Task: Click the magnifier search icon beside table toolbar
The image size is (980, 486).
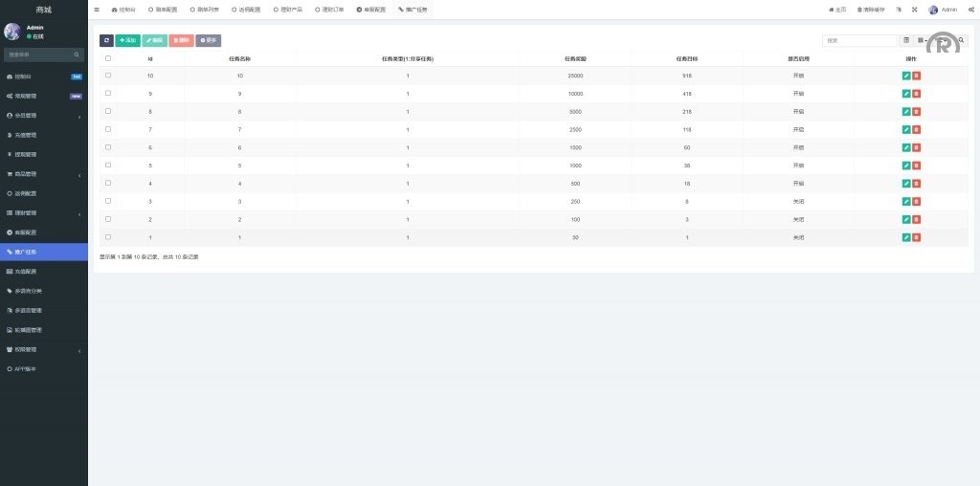Action: [962, 40]
